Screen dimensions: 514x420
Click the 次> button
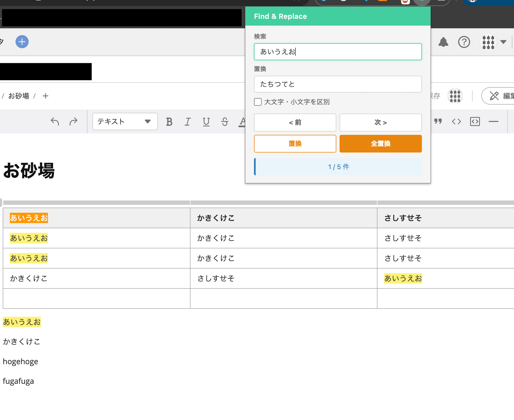pyautogui.click(x=380, y=122)
